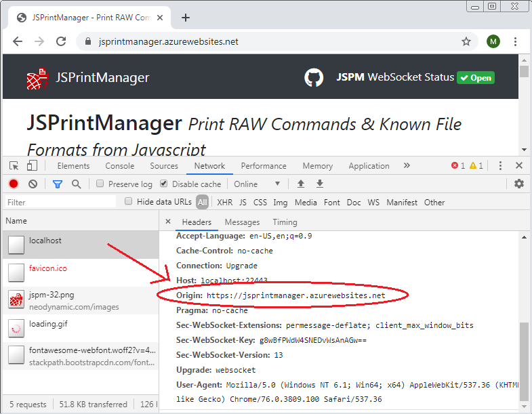Image resolution: width=532 pixels, height=414 pixels.
Task: Switch to the Application tab
Action: 369,166
